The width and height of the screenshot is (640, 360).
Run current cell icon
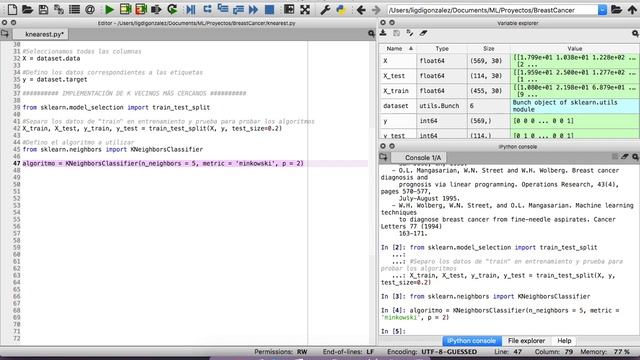point(125,9)
